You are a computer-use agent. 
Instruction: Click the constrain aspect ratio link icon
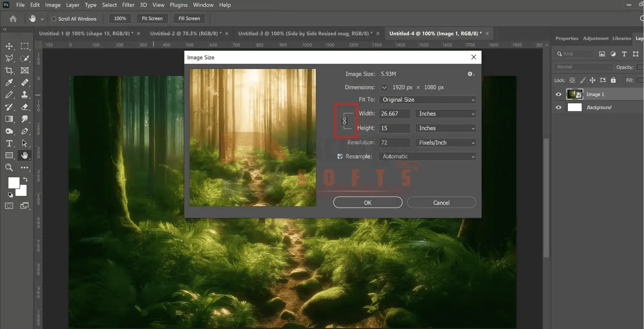[x=344, y=121]
